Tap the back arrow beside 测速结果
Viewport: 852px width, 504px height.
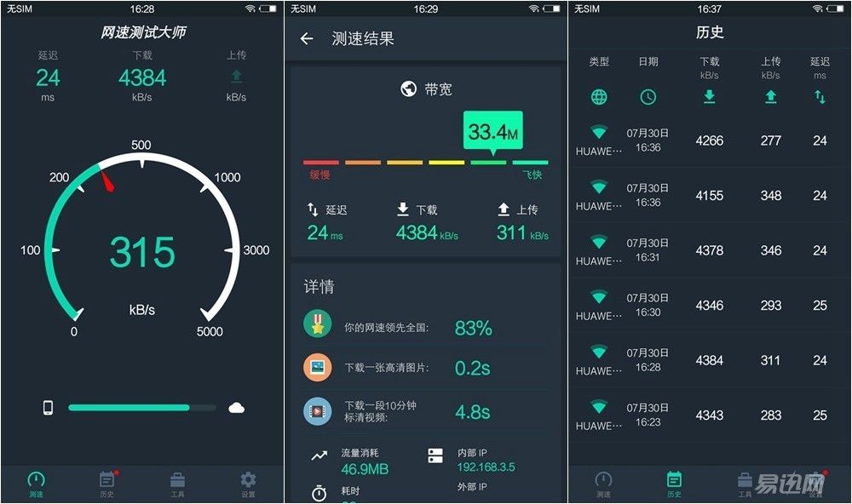coord(307,38)
